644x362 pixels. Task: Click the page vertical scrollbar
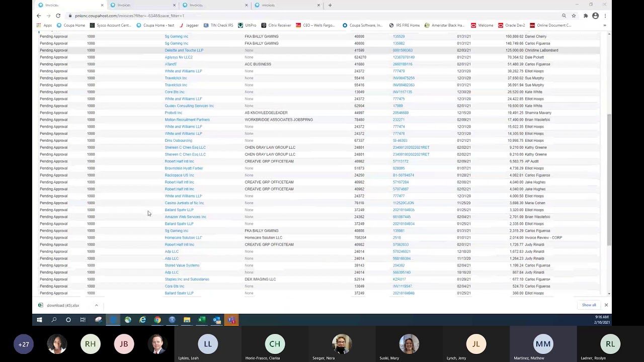click(609, 178)
